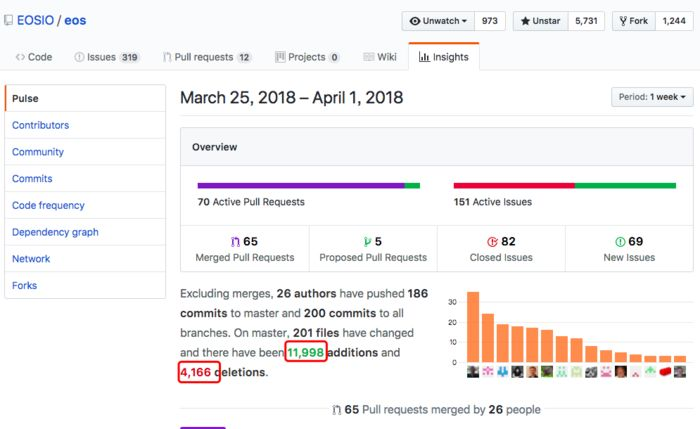Screen dimensions: 700x429
Task: Click the '65 Pull requests merged by 26 people' heading
Action: [436, 409]
